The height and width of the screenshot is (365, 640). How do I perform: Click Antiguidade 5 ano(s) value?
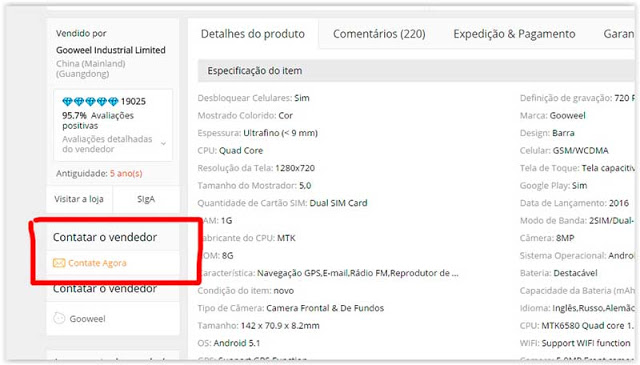pyautogui.click(x=126, y=173)
